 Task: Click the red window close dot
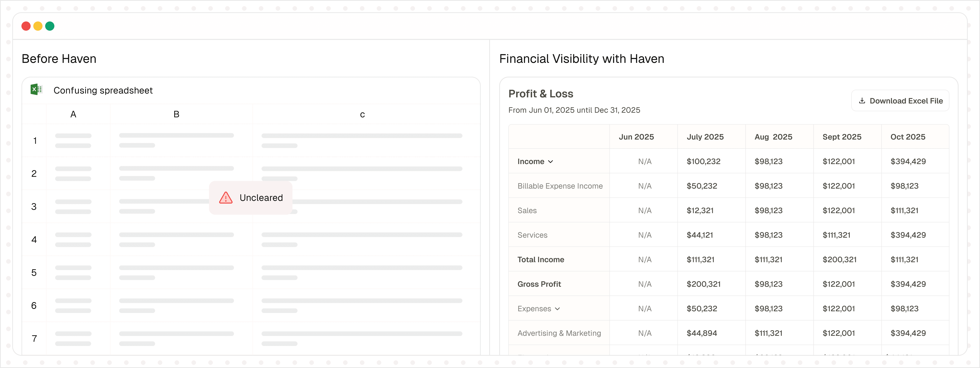[26, 26]
